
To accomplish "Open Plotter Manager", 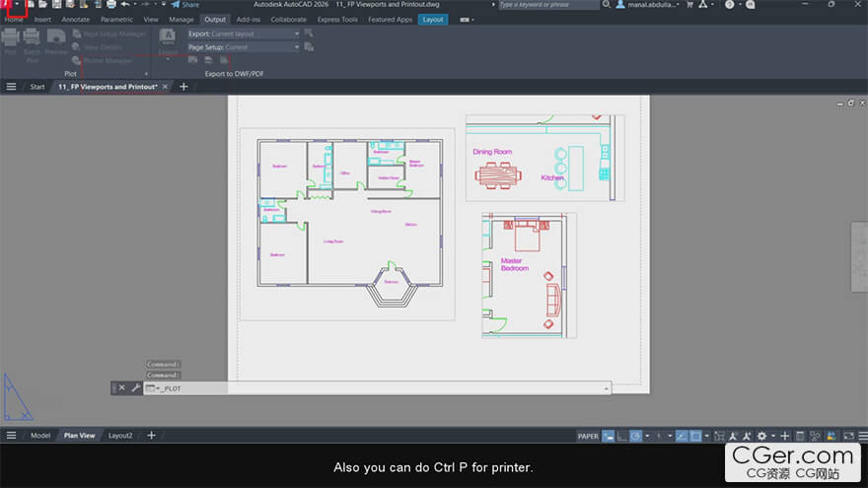I will click(x=103, y=60).
